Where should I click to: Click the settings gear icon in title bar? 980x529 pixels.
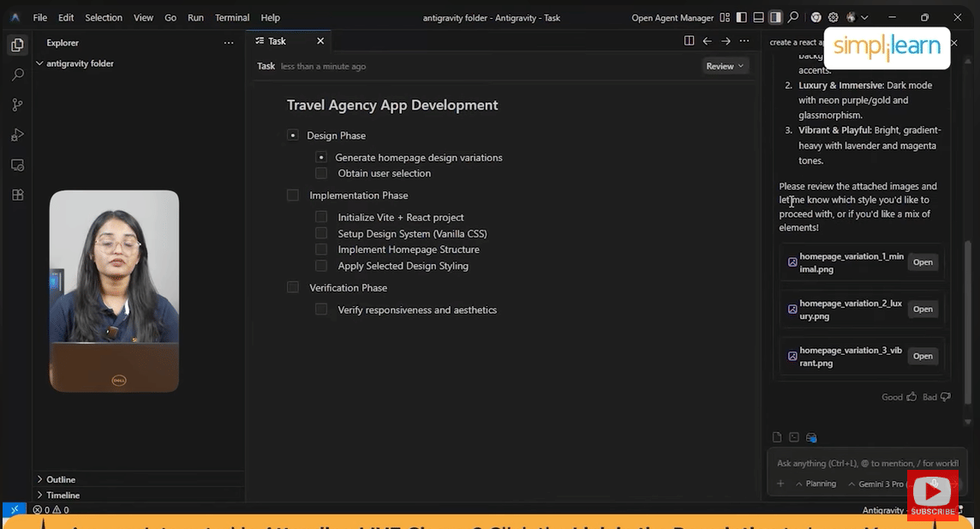tap(833, 17)
